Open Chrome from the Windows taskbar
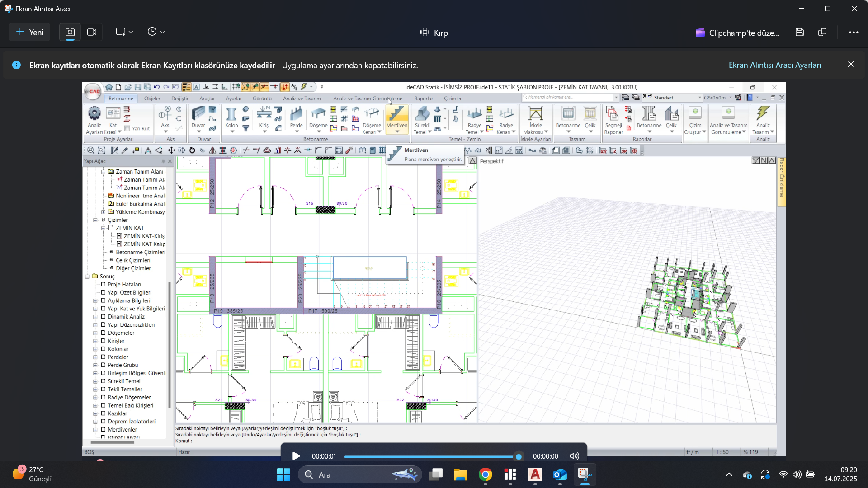The height and width of the screenshot is (488, 868). click(x=486, y=475)
